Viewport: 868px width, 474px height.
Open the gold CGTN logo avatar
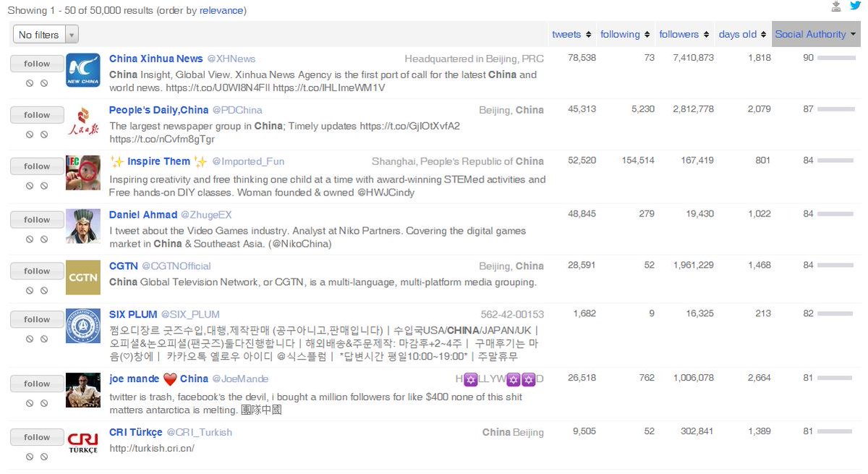click(x=83, y=278)
